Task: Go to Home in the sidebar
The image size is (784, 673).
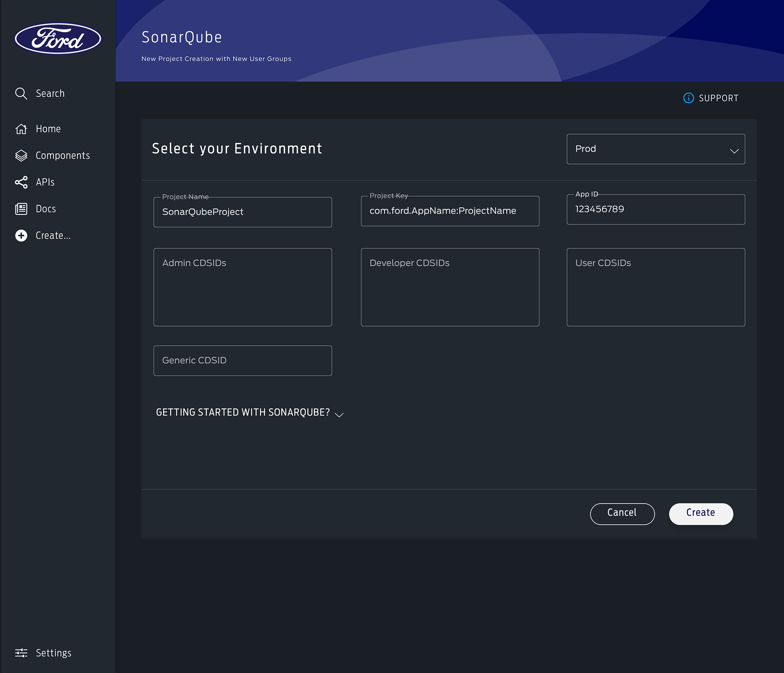Action: (48, 129)
